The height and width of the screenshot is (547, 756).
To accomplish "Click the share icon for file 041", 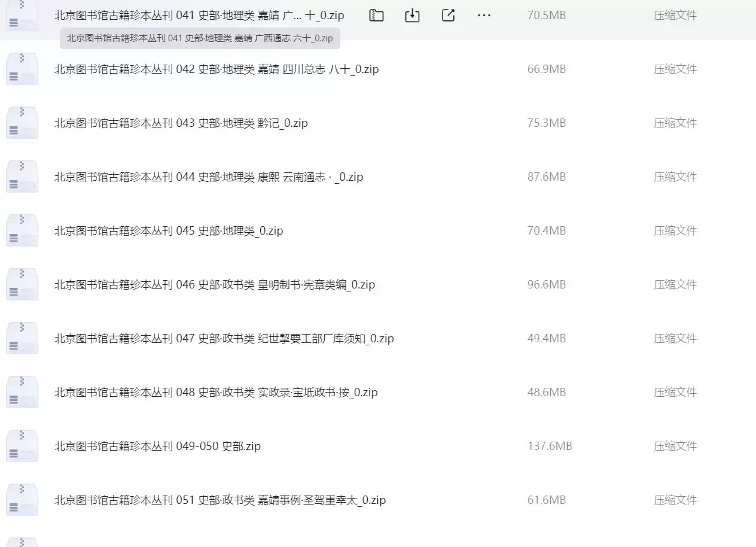I will (x=448, y=15).
